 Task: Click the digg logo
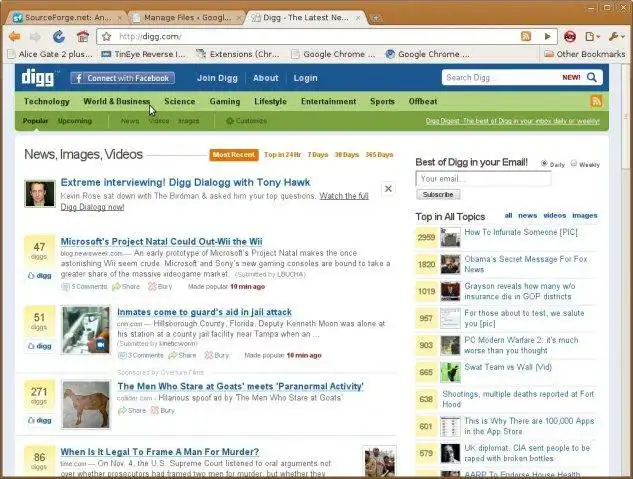[x=38, y=77]
